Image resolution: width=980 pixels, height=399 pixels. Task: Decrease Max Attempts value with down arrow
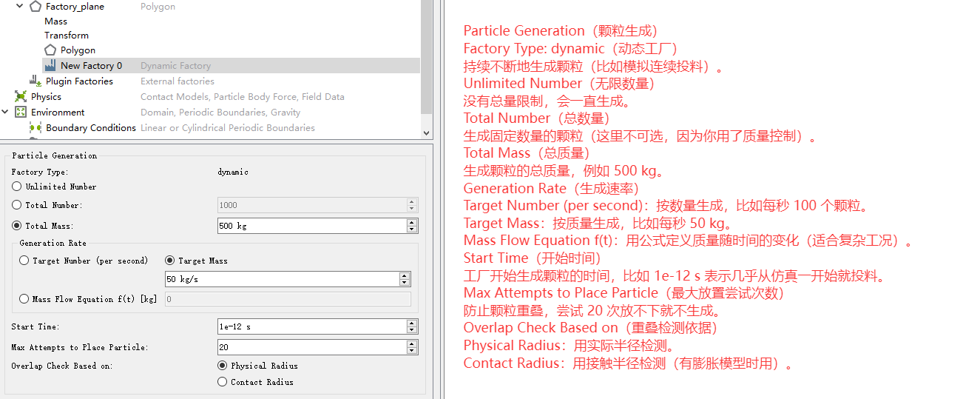pos(412,350)
